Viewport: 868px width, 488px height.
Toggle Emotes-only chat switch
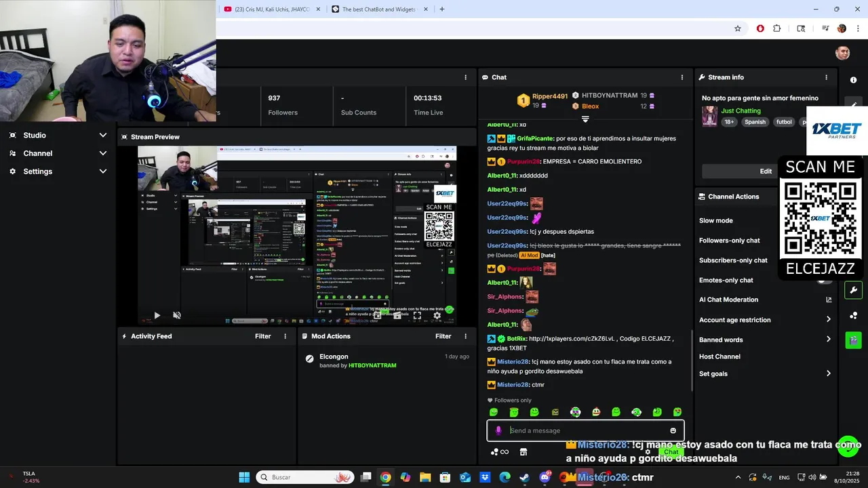tap(824, 280)
